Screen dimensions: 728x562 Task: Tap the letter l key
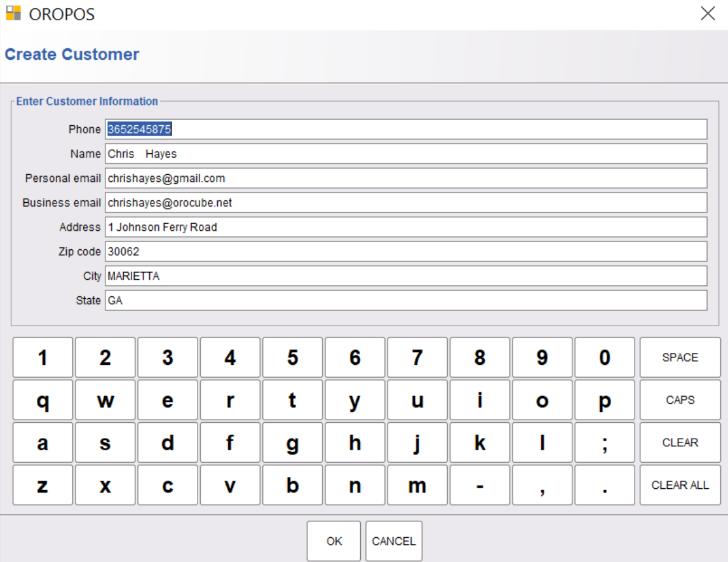543,442
